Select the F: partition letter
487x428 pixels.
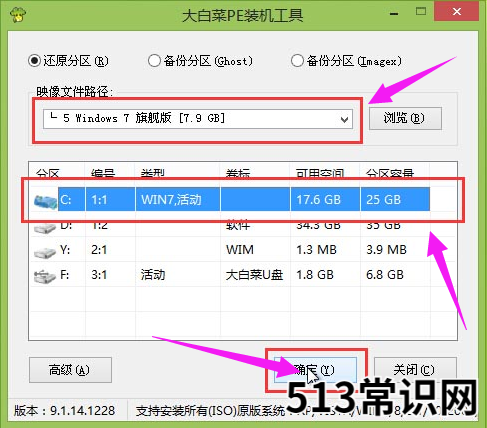coord(64,275)
